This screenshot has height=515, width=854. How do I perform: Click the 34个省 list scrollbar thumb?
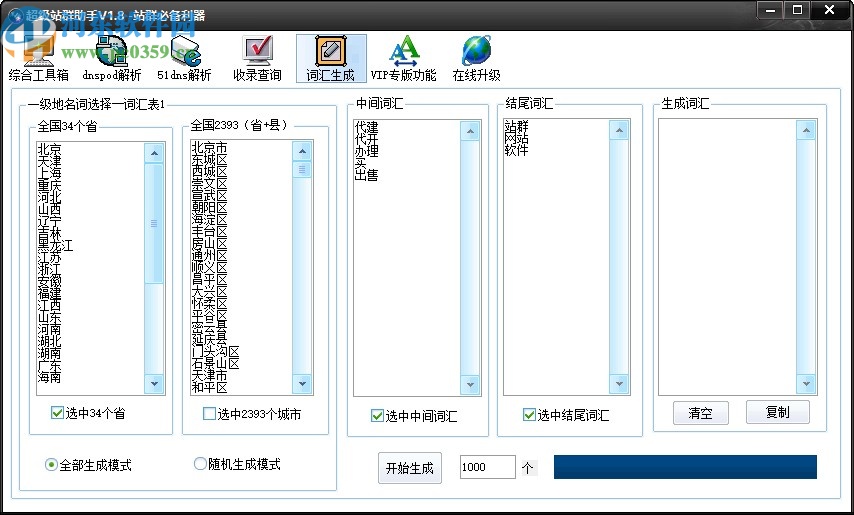click(154, 223)
